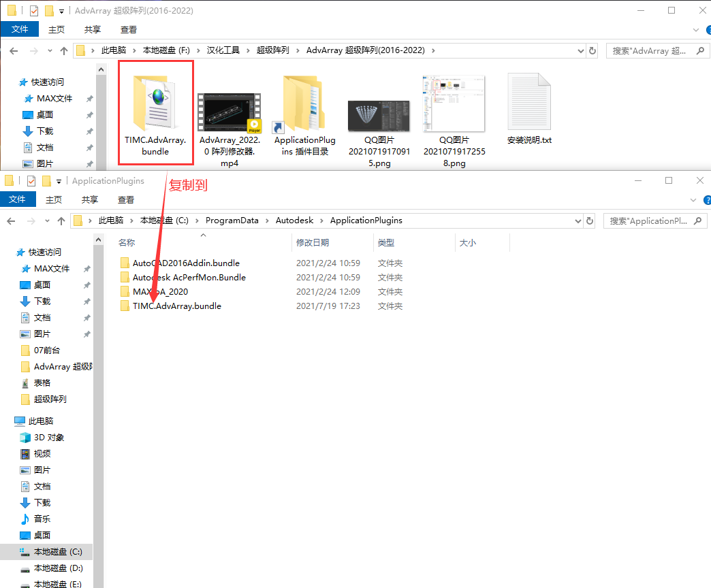The image size is (711, 588).
Task: Select the AutoCAD2016Addin.bundle folder
Action: click(x=186, y=263)
